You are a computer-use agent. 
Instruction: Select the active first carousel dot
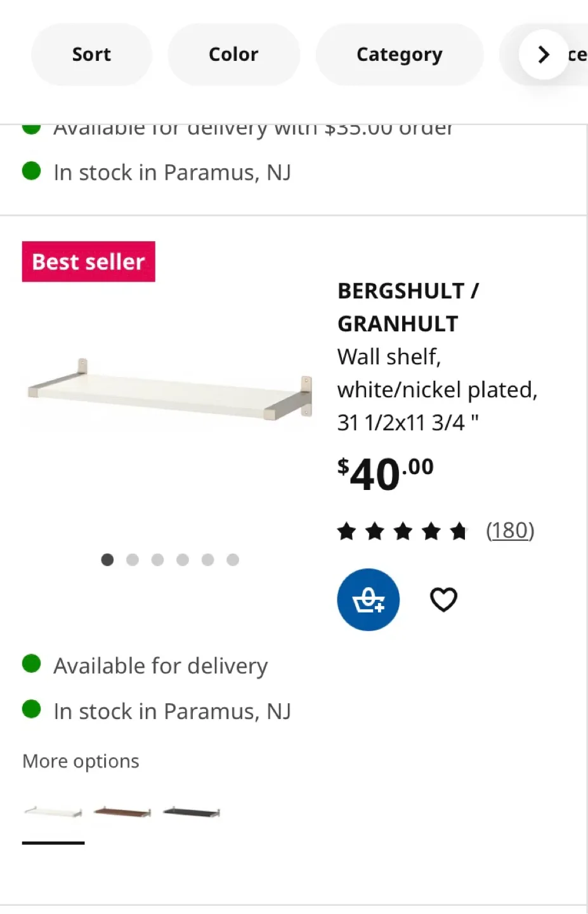(x=107, y=560)
